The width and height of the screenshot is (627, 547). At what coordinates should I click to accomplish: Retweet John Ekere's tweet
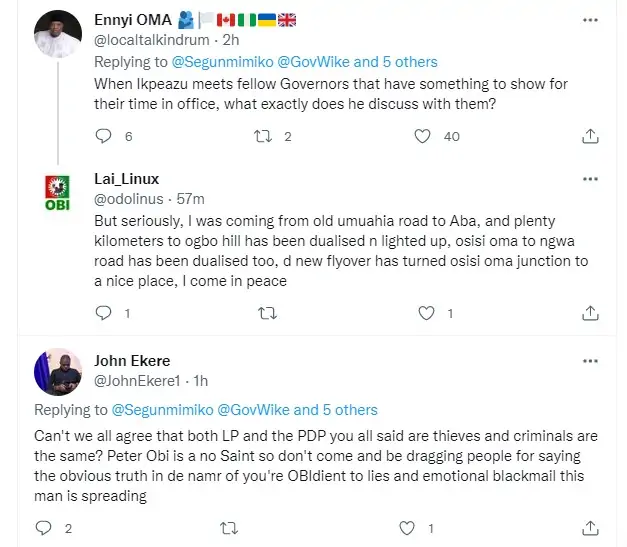click(x=227, y=527)
